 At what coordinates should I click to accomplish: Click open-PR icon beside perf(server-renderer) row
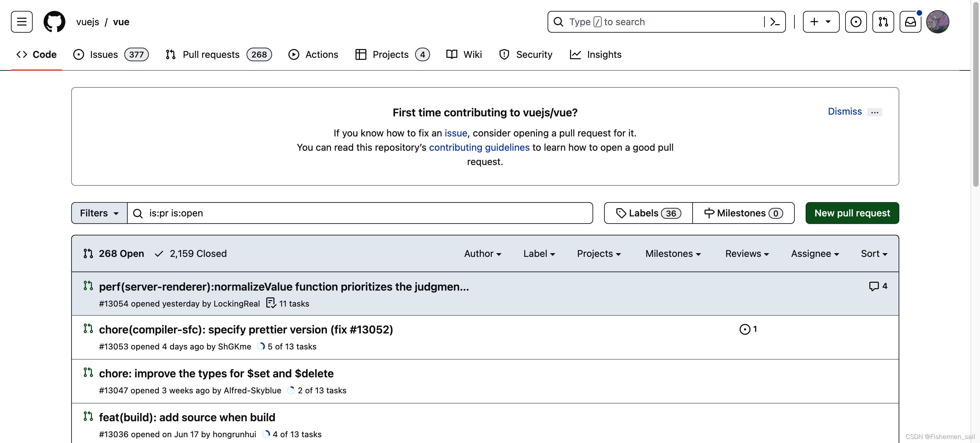(x=88, y=285)
